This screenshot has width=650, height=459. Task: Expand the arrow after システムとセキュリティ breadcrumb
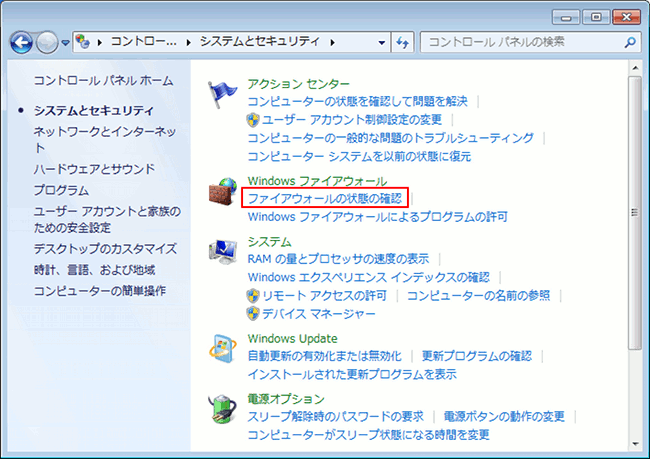pos(332,43)
